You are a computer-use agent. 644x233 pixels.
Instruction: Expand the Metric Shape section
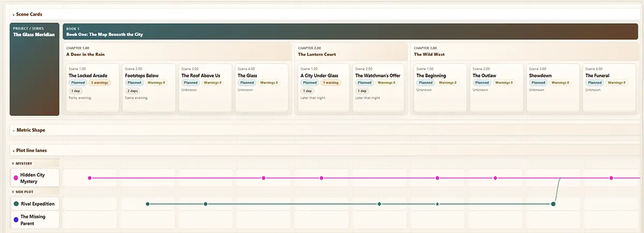click(x=13, y=130)
